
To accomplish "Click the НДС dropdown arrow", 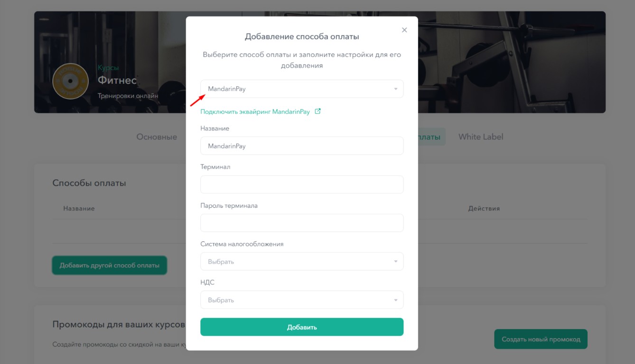I will click(x=395, y=300).
